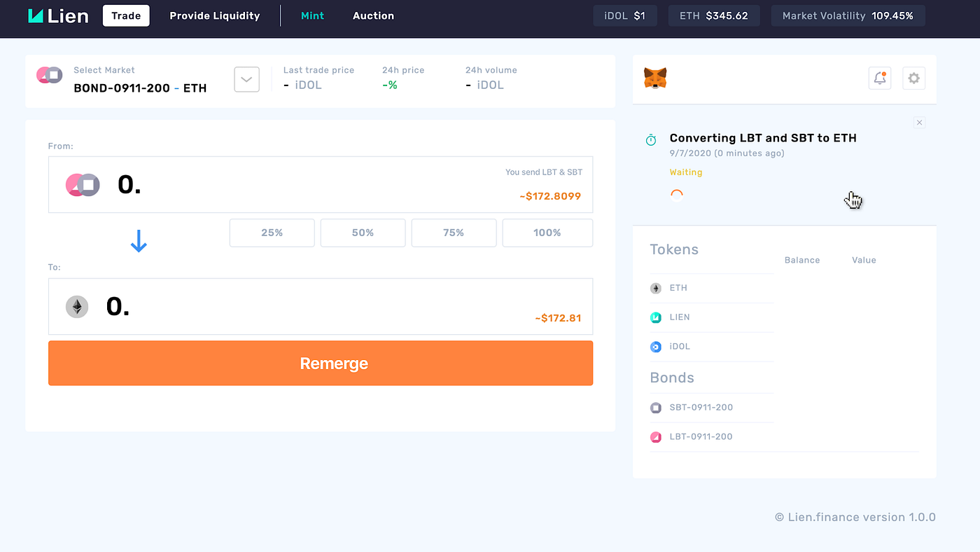Click the Balance column header
The height and width of the screenshot is (552, 980).
pos(802,260)
